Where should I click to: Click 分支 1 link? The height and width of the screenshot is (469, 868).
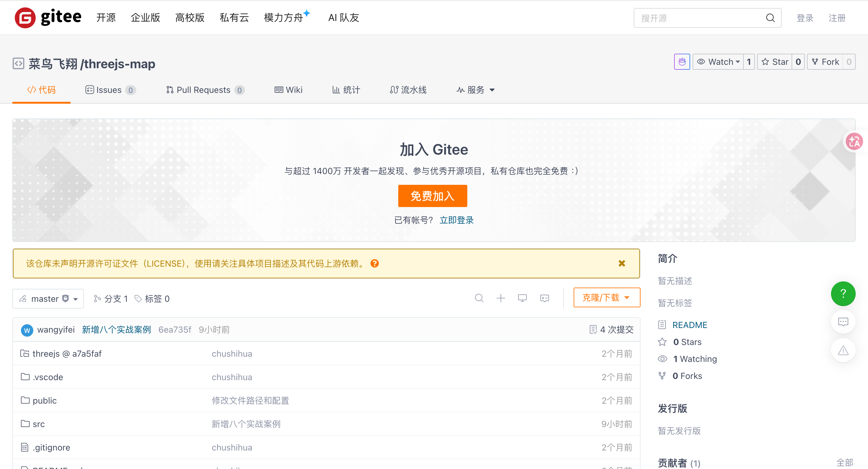click(111, 299)
